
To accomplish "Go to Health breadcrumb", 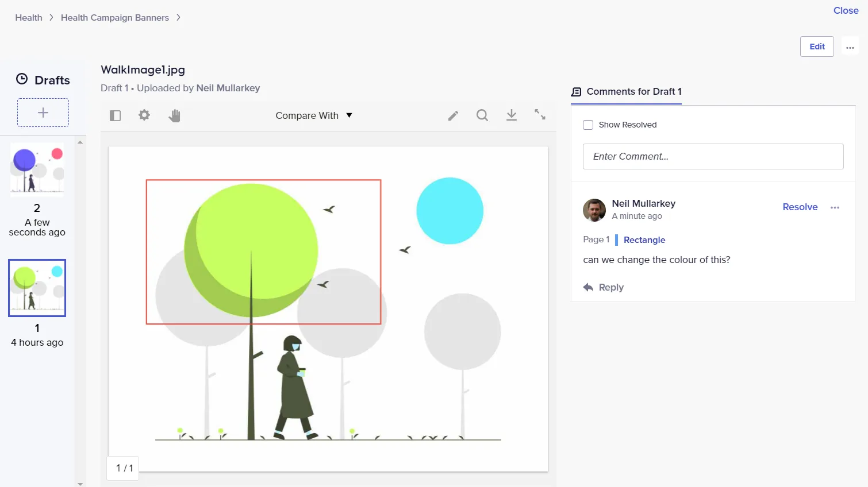I will click(x=29, y=17).
